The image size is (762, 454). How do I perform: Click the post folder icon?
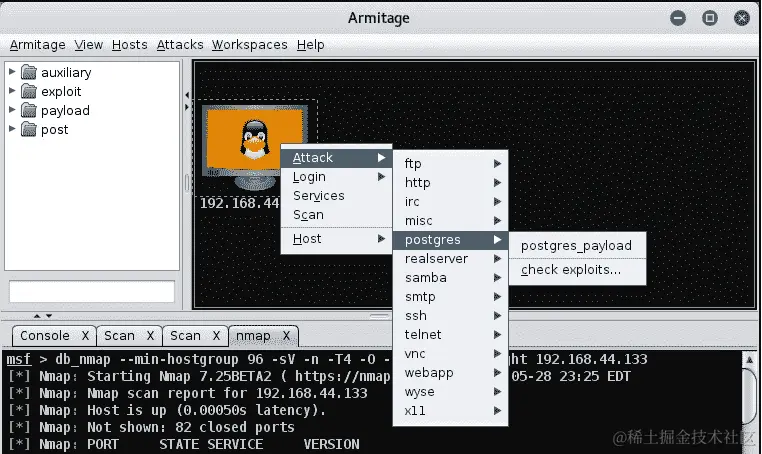pos(29,129)
